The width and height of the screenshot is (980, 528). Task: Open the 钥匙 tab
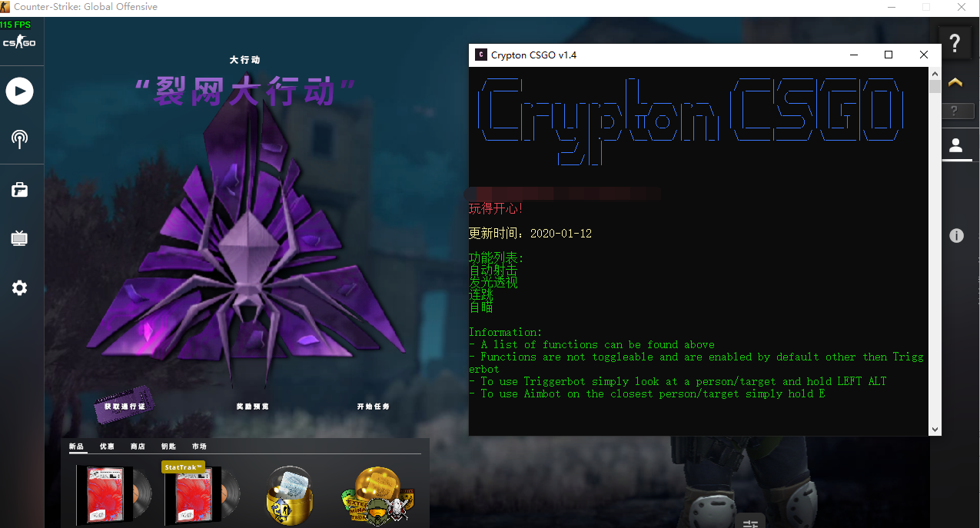tap(168, 446)
